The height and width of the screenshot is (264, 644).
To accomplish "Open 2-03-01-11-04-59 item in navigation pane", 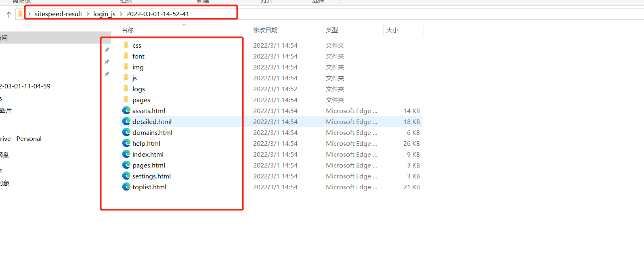I will coord(25,86).
